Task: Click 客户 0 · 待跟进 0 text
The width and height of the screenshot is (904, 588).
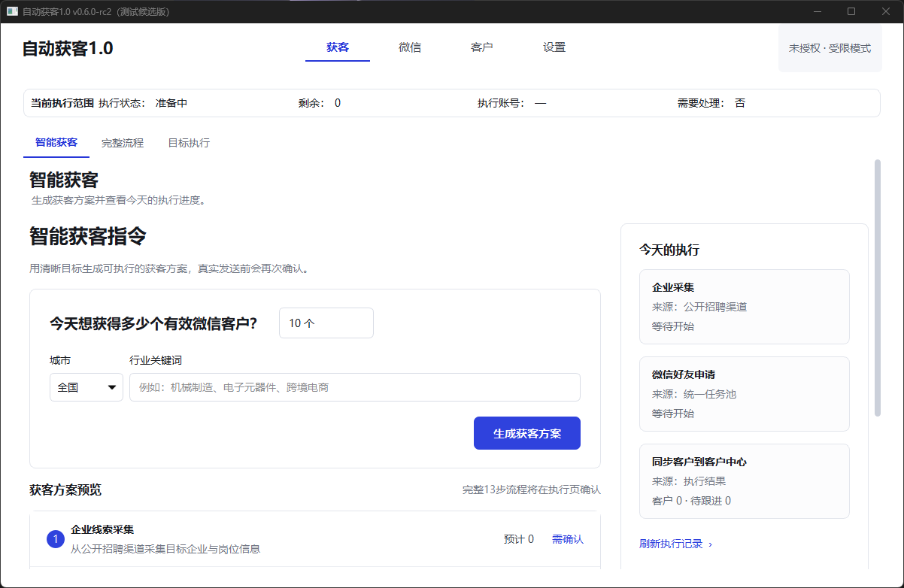Action: [x=691, y=501]
